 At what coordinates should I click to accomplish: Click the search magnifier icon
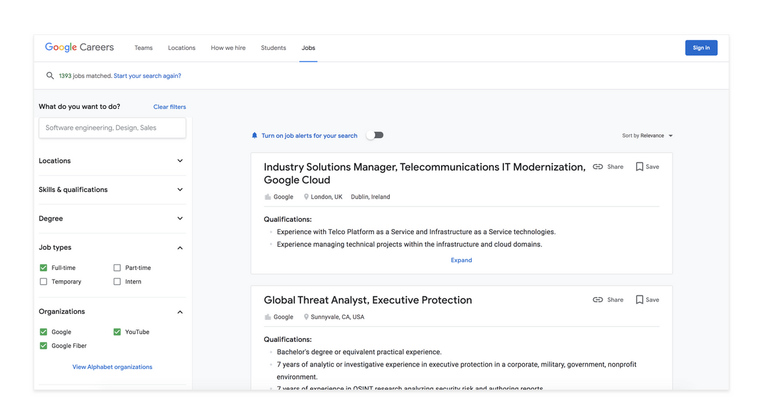coord(50,76)
